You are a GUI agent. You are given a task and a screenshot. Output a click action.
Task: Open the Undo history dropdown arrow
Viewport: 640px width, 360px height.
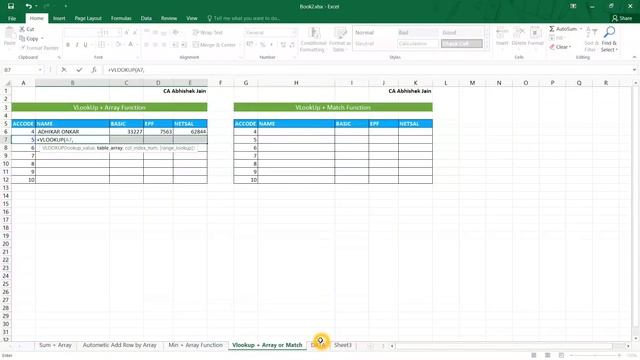click(x=36, y=6)
